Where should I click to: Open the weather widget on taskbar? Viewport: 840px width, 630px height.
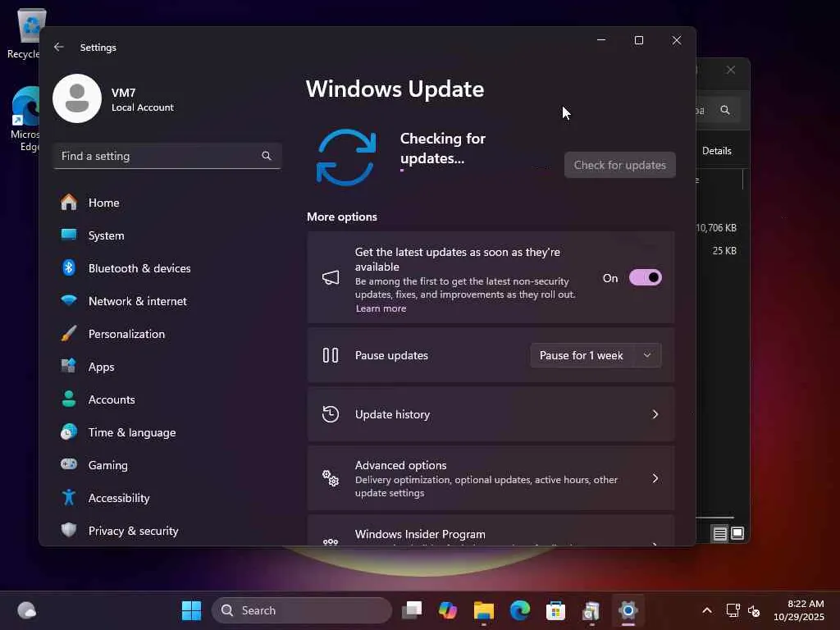click(x=27, y=610)
